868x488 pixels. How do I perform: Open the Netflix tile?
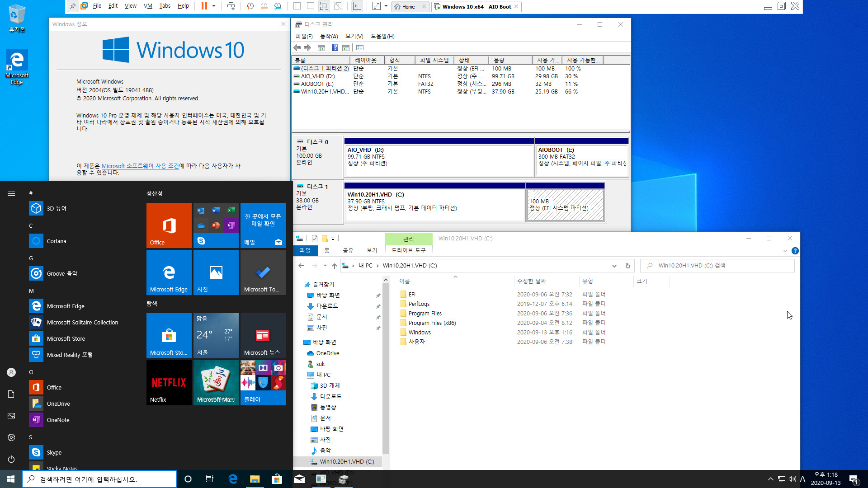point(169,383)
